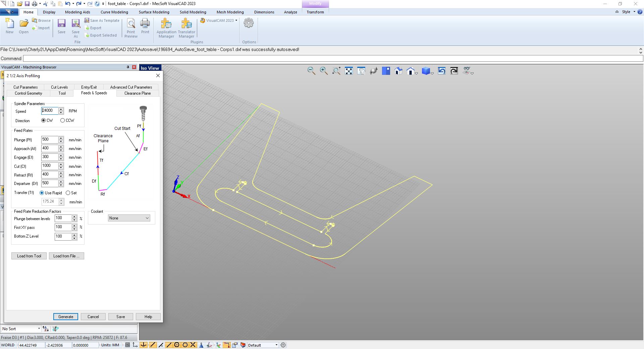644x349 pixels.
Task: Click Cancel in profiling dialog
Action: tap(93, 317)
